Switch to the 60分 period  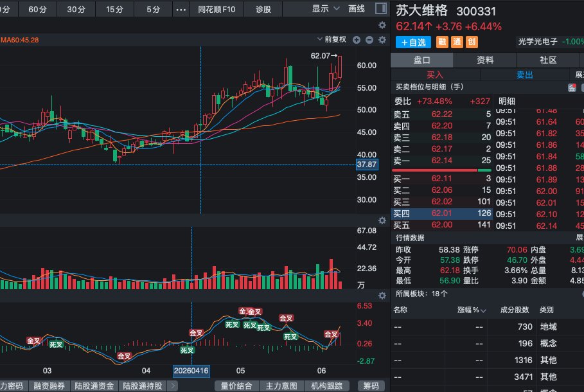point(38,9)
